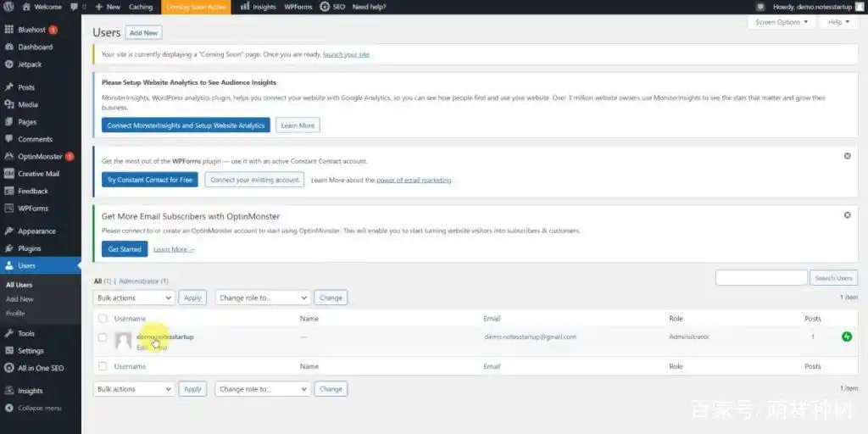This screenshot has height=434, width=868.
Task: Click the user search input field
Action: [x=761, y=278]
